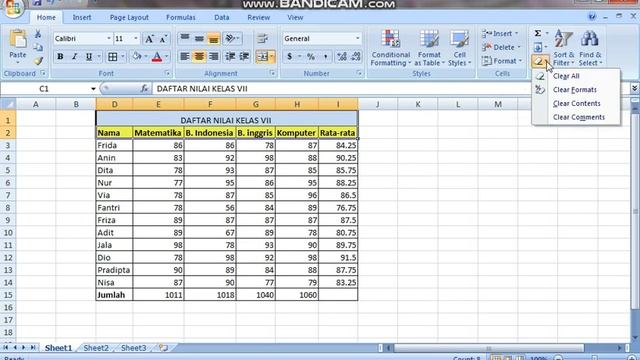Image resolution: width=640 pixels, height=360 pixels.
Task: Switch to the Formulas tab
Action: 180,18
